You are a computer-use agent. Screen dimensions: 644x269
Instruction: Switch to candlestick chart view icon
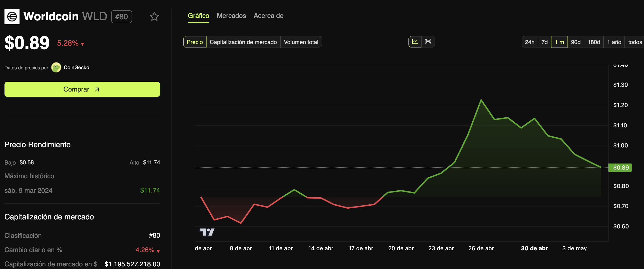428,42
